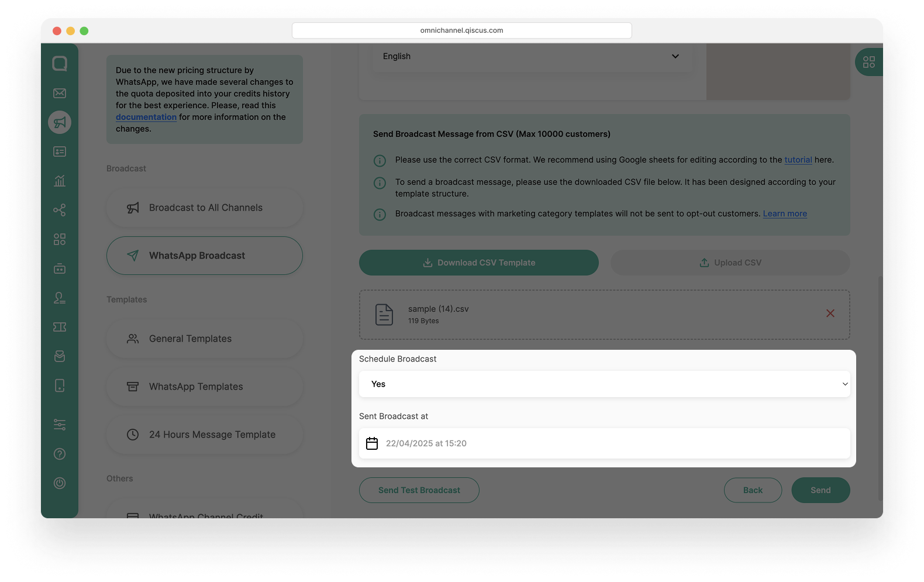Click the page vertical scrollbar
924x582 pixels.
[x=880, y=388]
